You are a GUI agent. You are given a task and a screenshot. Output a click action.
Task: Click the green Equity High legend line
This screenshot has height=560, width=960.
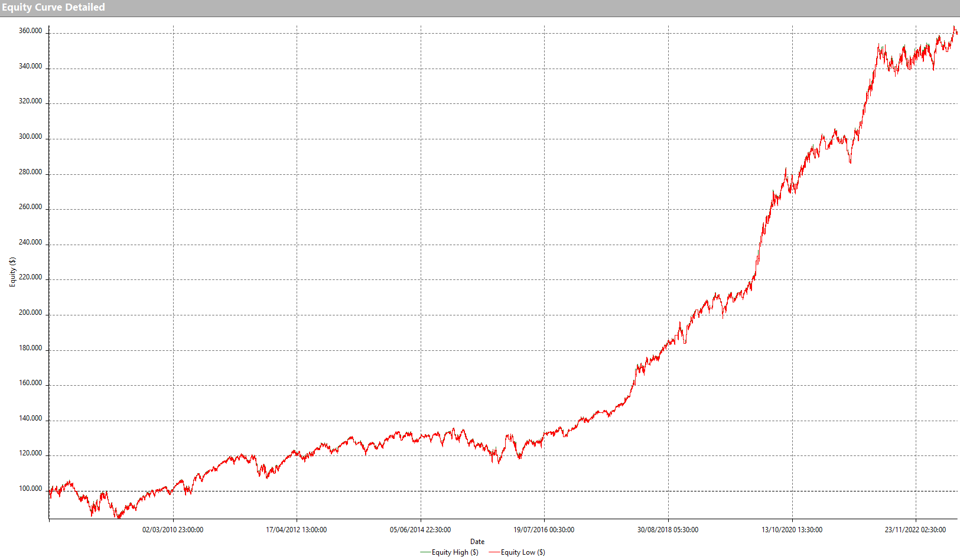tap(425, 552)
